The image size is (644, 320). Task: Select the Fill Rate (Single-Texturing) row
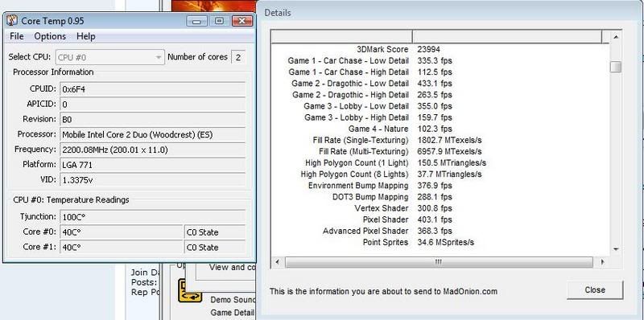tap(440, 141)
